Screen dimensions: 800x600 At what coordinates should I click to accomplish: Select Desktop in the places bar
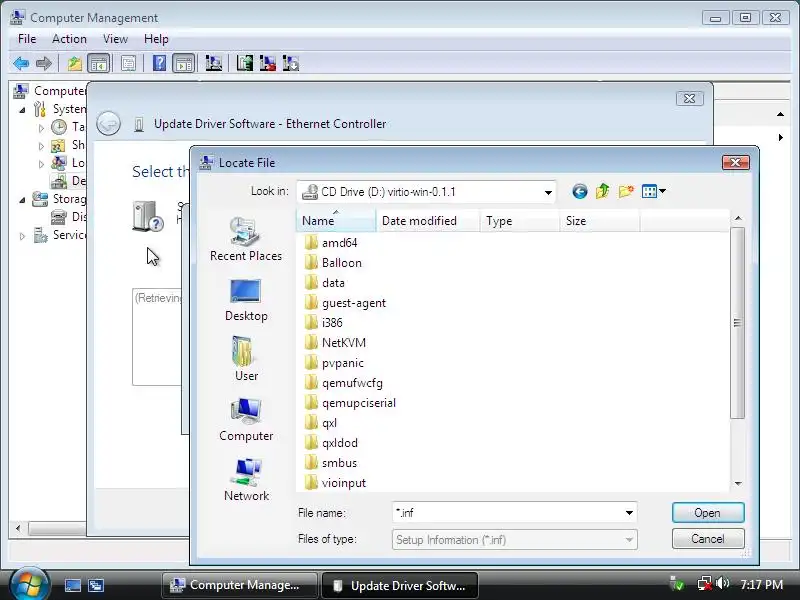click(246, 300)
